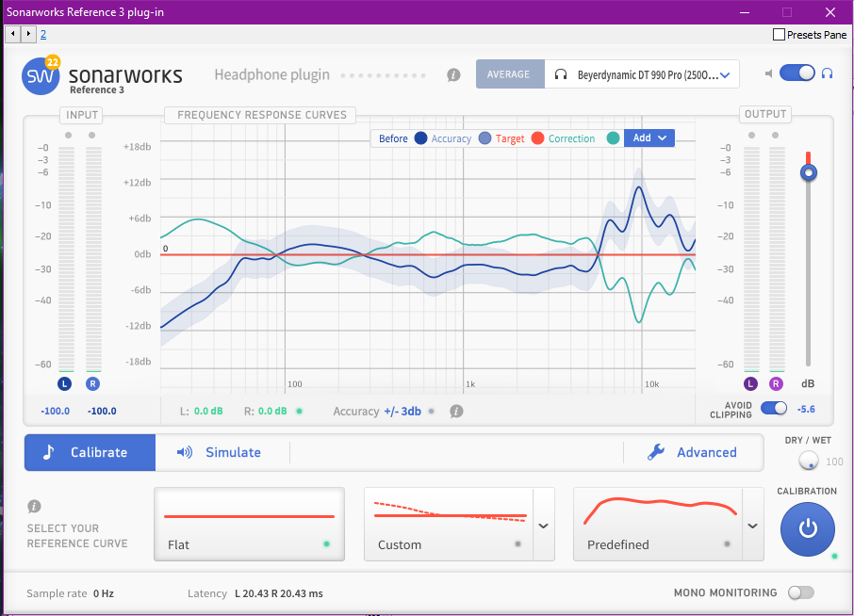Screen dimensions: 854x616
Task: Toggle the Correction curve visibility dot
Action: 613,138
